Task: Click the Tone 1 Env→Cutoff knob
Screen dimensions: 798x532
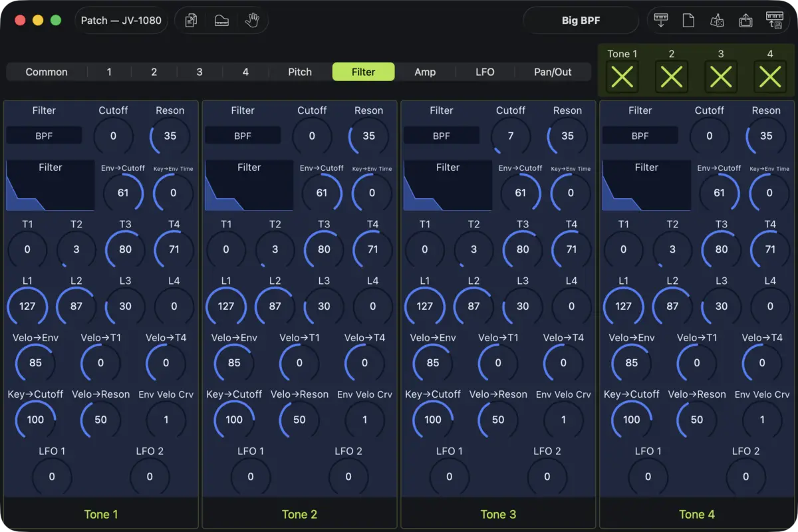Action: (x=123, y=193)
